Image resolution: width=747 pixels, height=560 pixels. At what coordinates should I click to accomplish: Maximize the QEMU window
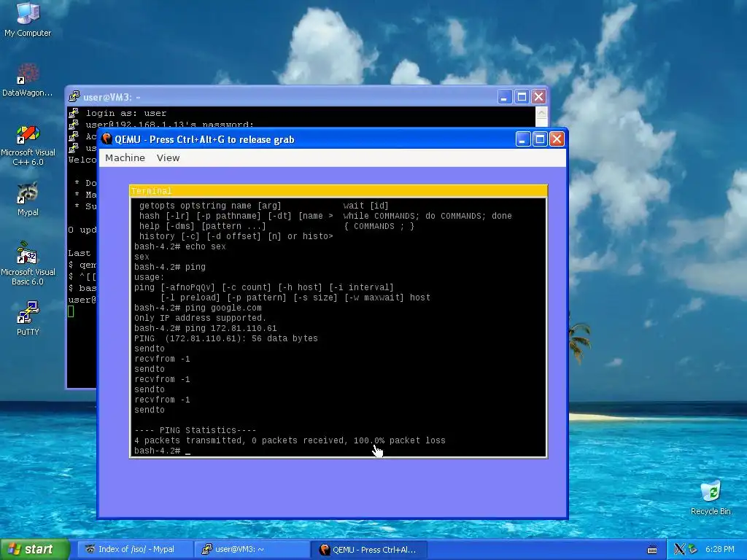click(540, 139)
